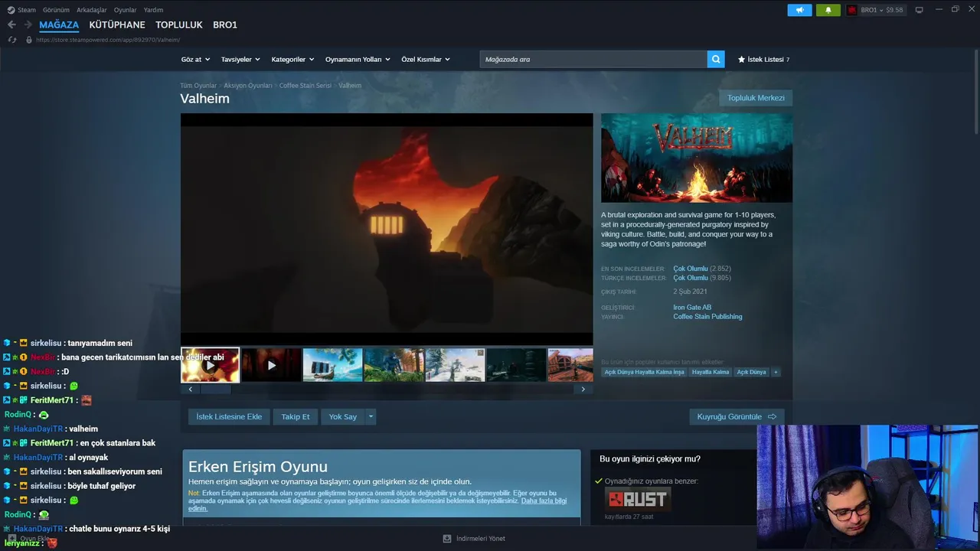Click the Valheim header capsule image
980x551 pixels.
point(697,158)
